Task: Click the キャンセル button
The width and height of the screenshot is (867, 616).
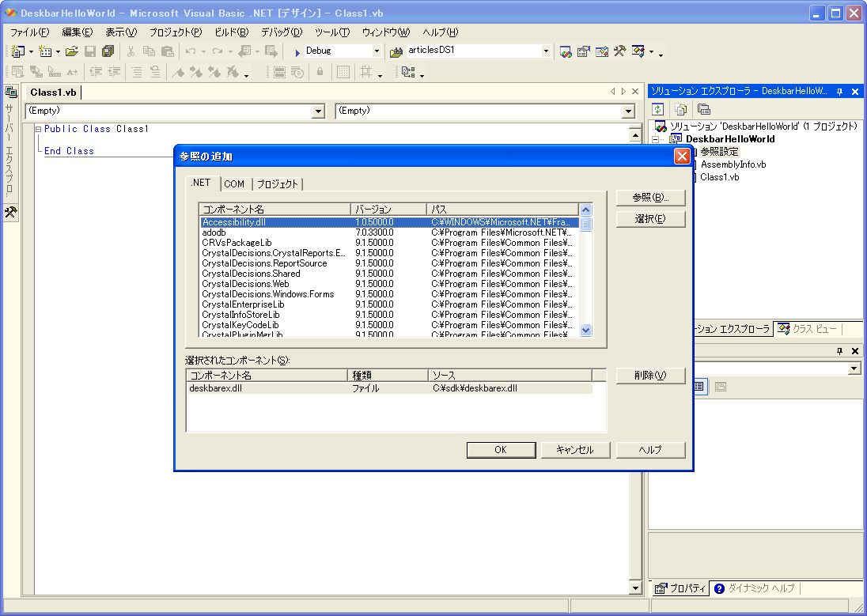Action: click(575, 450)
